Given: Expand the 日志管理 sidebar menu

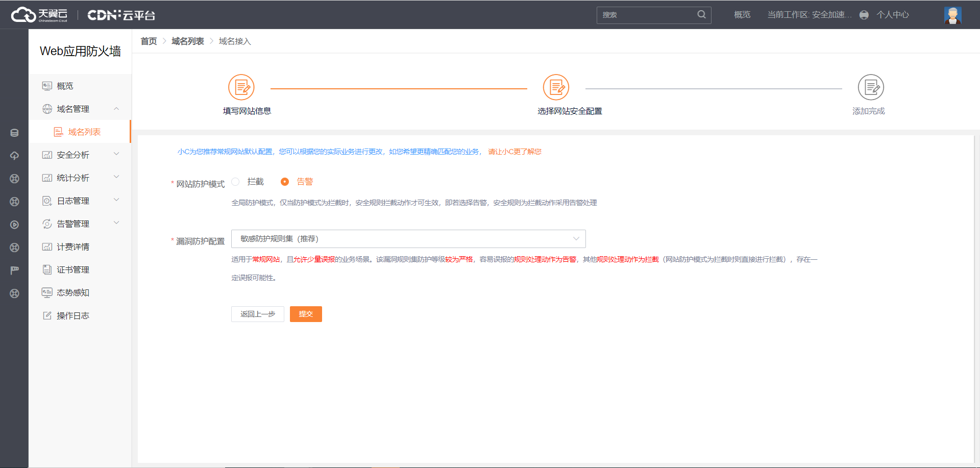Looking at the screenshot, I should (x=80, y=201).
